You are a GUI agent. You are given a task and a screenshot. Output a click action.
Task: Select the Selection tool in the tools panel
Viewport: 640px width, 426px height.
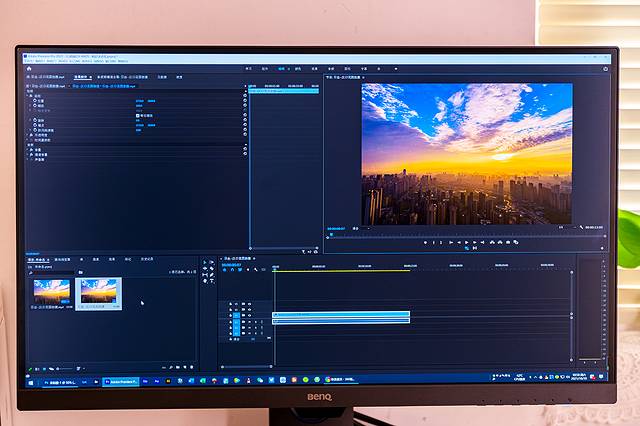[x=207, y=261]
